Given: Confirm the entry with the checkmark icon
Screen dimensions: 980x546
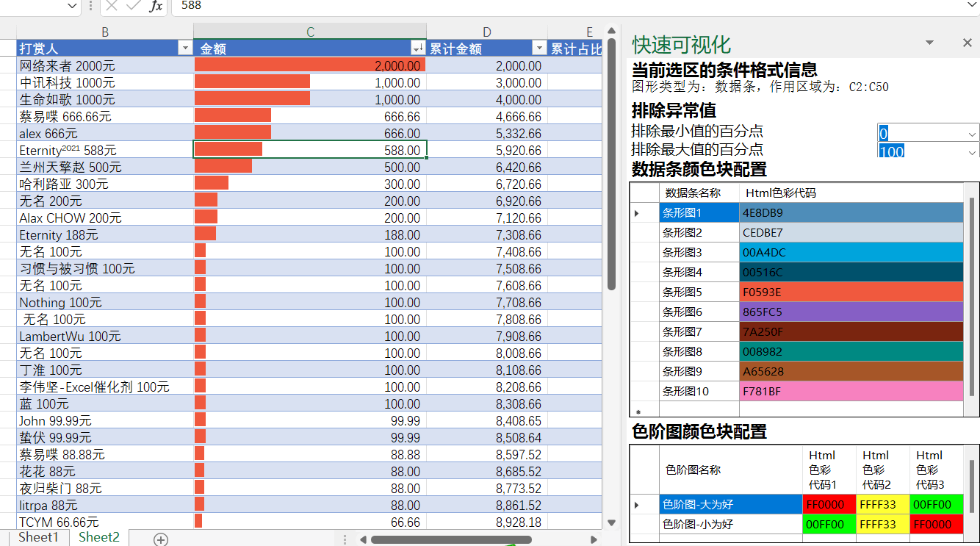Looking at the screenshot, I should click(133, 6).
